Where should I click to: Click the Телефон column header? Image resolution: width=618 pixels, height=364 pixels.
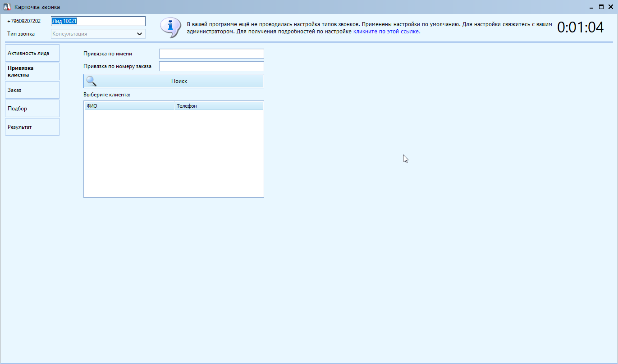point(219,106)
